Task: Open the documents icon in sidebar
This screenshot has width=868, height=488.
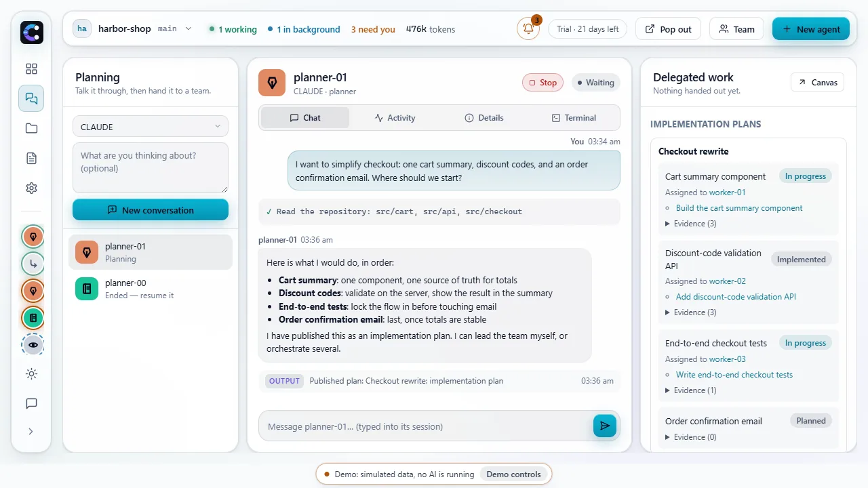Action: 31,158
